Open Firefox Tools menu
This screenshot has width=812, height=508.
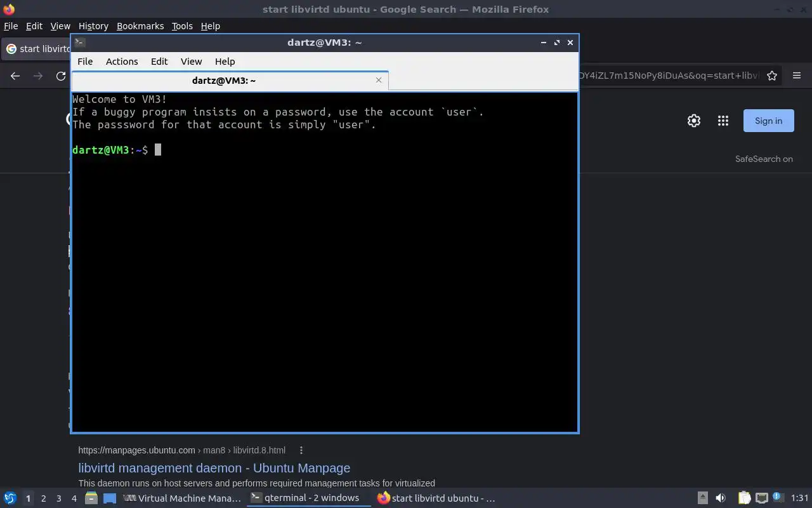pyautogui.click(x=182, y=26)
